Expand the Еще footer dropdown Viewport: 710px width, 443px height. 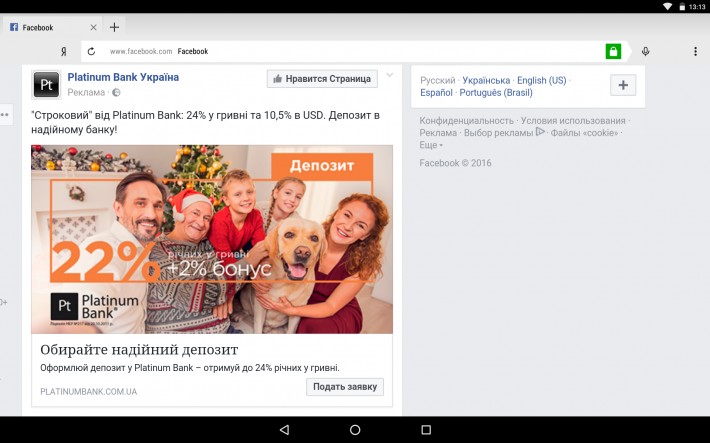tap(431, 145)
